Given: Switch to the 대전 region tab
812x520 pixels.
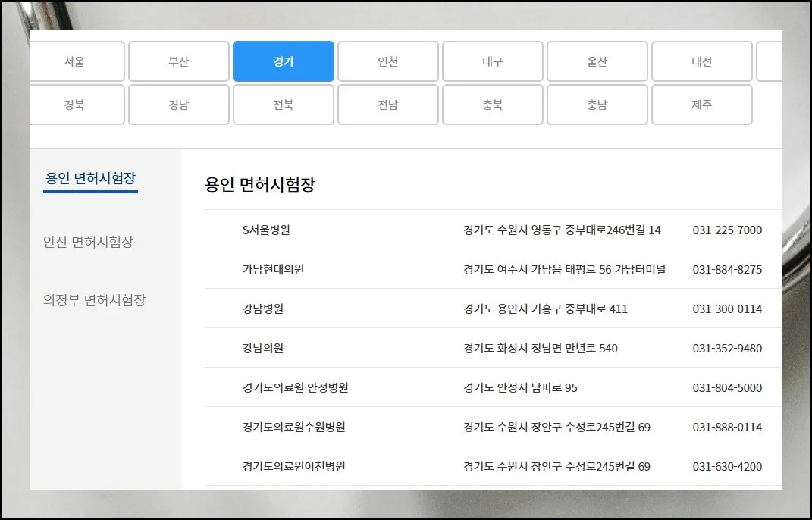Looking at the screenshot, I should click(702, 61).
